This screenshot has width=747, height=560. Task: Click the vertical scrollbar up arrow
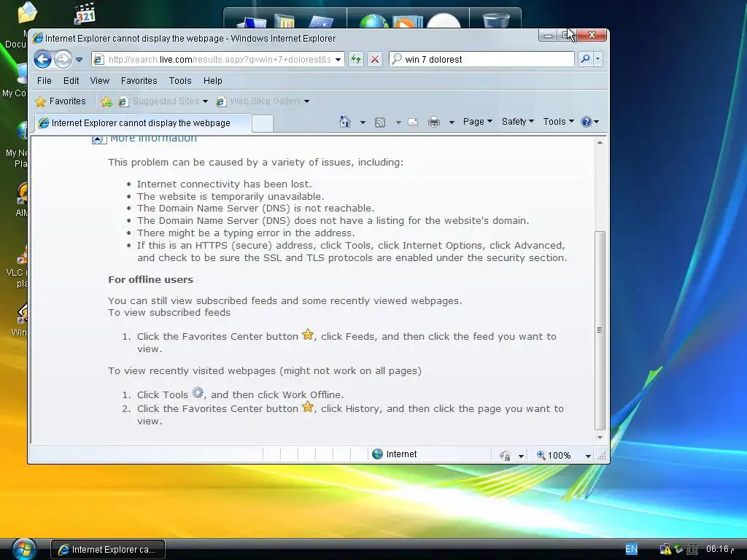pos(600,142)
